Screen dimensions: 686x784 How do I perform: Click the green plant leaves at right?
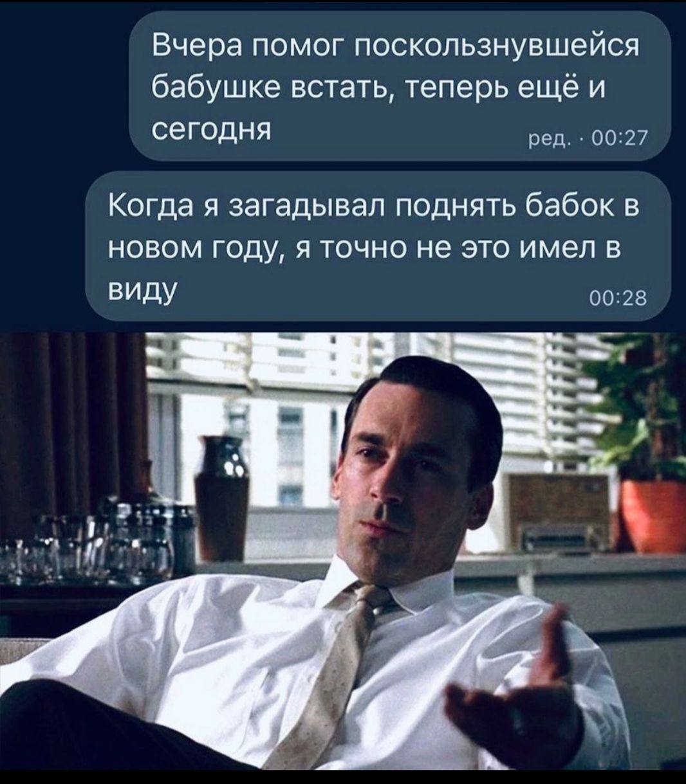(x=640, y=412)
